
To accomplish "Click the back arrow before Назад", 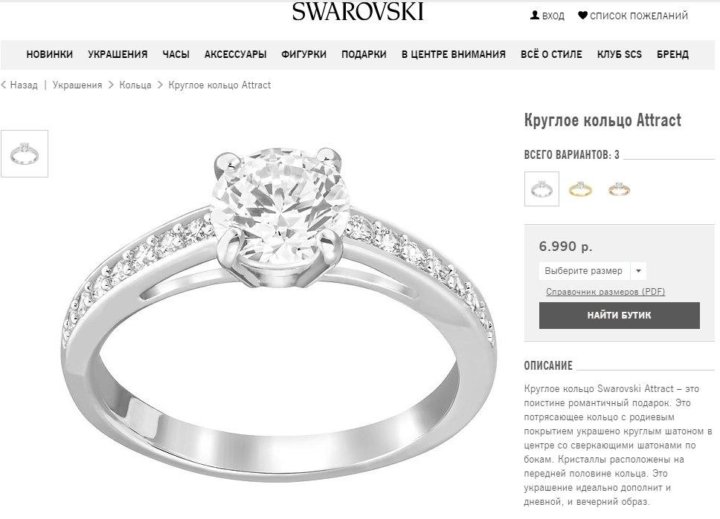I will pos(4,85).
